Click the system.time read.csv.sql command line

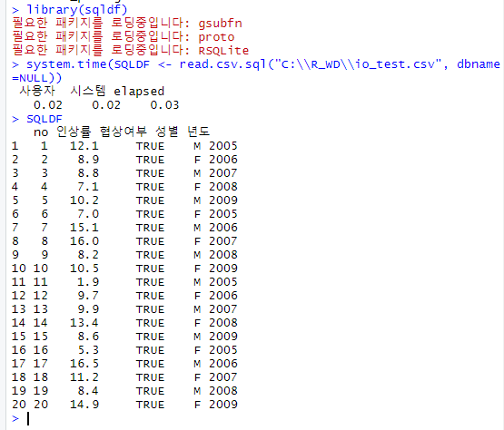(x=256, y=64)
